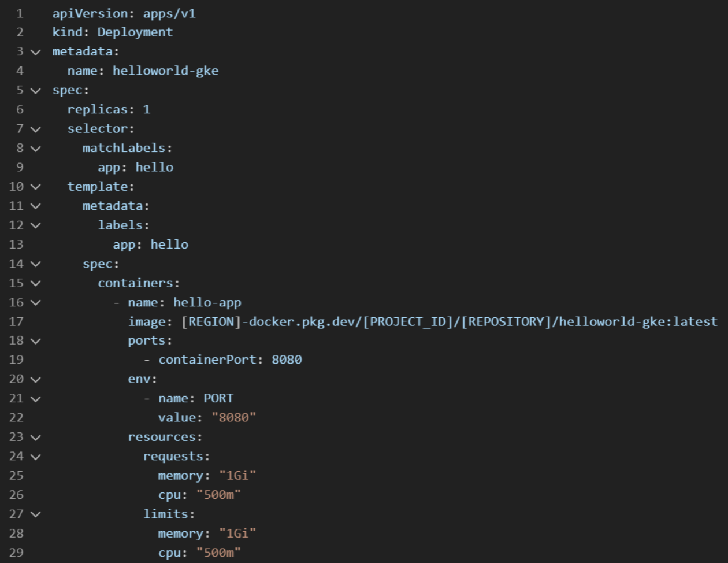This screenshot has height=563, width=728.
Task: Fold the ports block chevron
Action: click(36, 342)
